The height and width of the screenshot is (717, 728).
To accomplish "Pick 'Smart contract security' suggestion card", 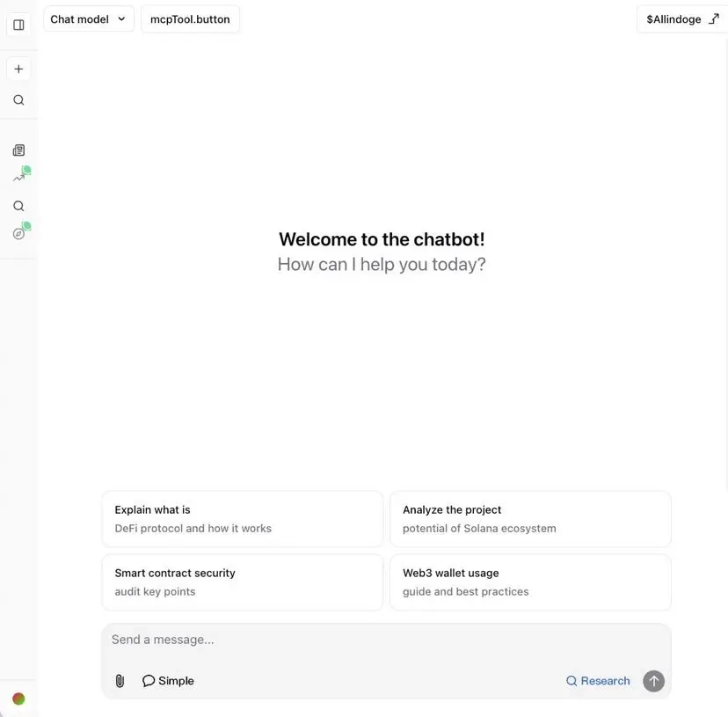I will tap(242, 582).
